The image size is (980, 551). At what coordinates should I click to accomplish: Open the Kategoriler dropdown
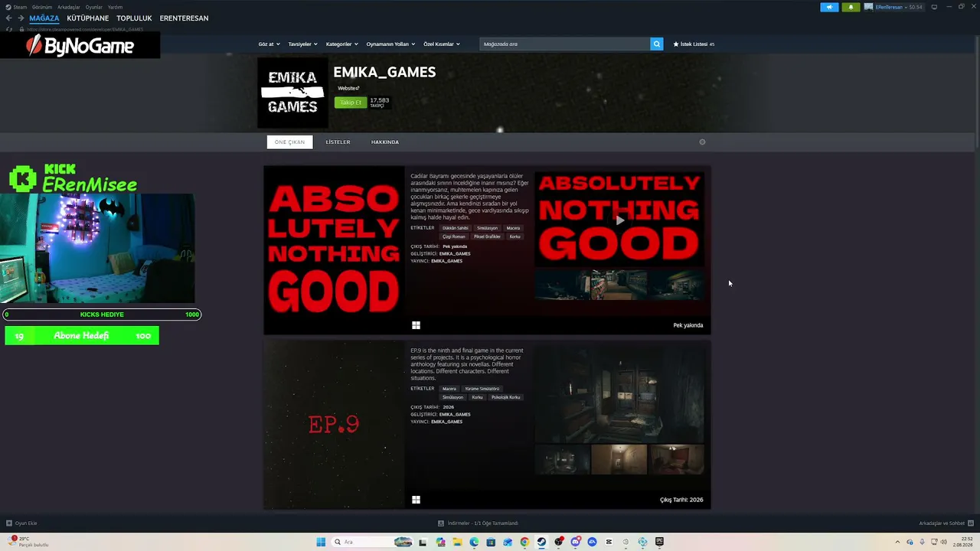point(341,44)
